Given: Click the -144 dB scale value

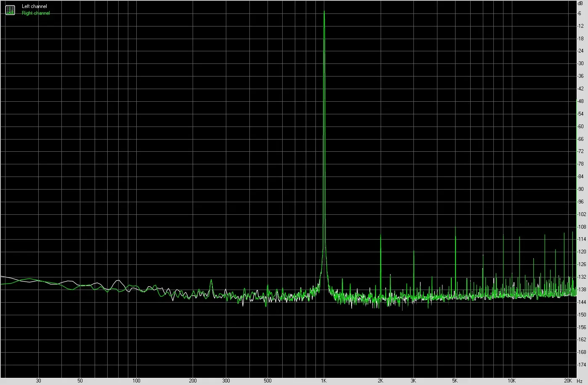Looking at the screenshot, I should (582, 302).
